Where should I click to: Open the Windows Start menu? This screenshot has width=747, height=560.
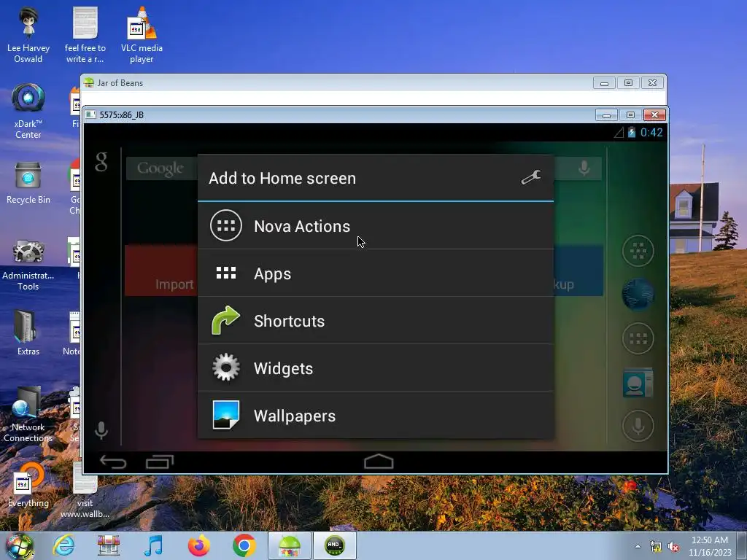click(x=20, y=545)
